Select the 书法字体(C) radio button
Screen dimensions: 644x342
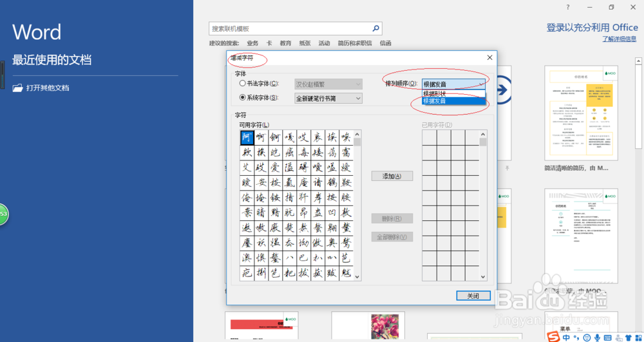(242, 83)
